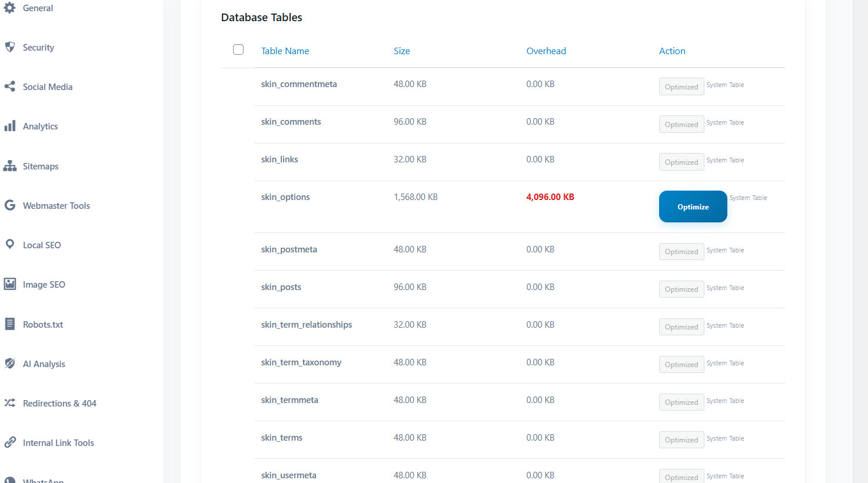Sort by the Overhead column header
Viewport: 868px width, 483px height.
coord(546,51)
